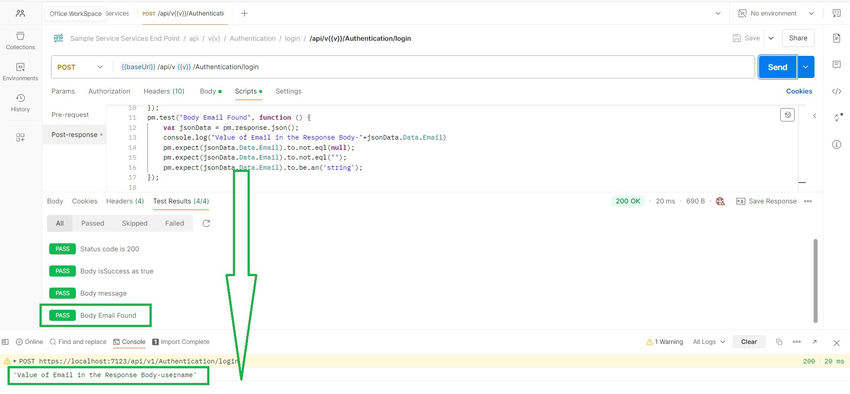This screenshot has height=394, width=850.
Task: Click the 1 Warning indicator in console
Action: coord(665,342)
